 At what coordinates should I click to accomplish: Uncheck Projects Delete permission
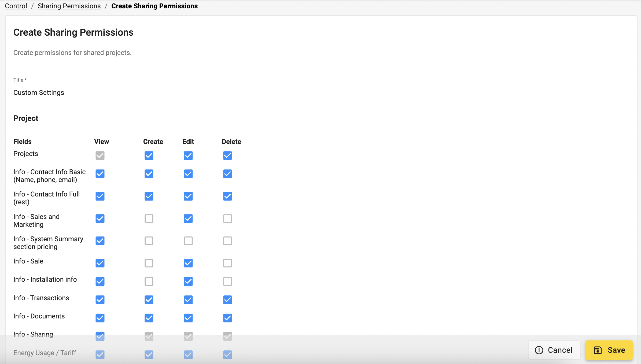(x=227, y=155)
